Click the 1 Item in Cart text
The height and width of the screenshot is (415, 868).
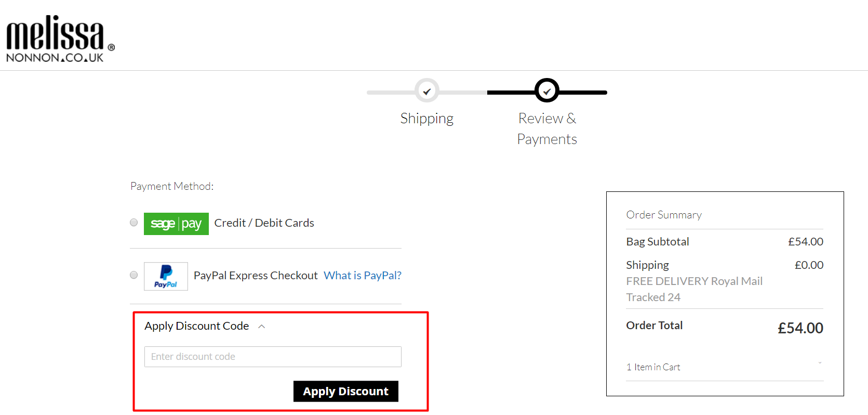(653, 367)
